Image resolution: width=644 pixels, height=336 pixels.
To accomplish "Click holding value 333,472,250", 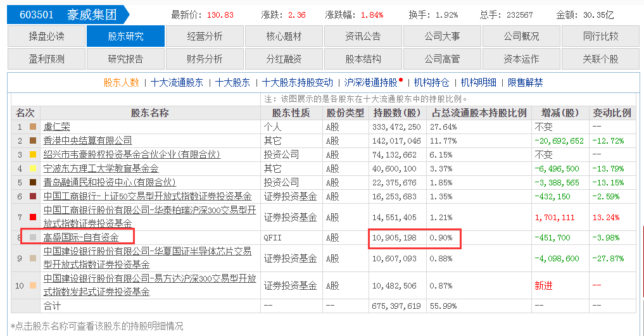I will point(396,127).
